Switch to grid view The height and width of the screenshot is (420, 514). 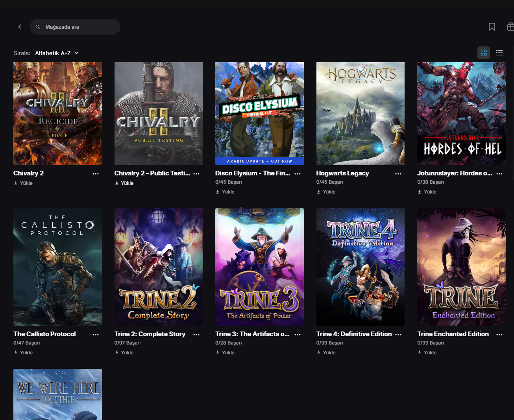click(483, 53)
